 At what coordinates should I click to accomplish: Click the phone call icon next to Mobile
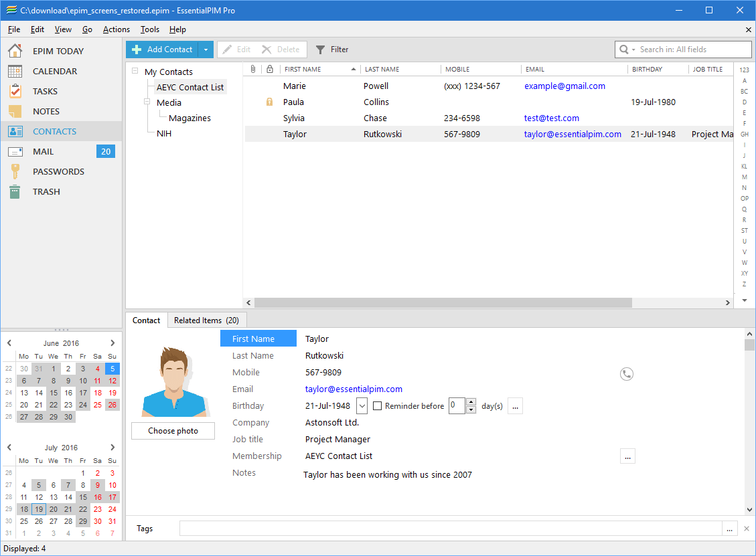(x=626, y=374)
